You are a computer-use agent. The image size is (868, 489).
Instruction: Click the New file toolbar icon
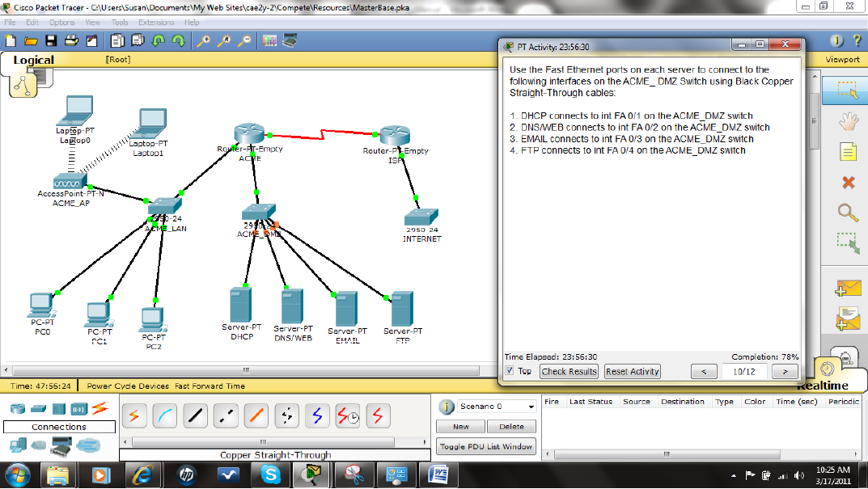pyautogui.click(x=11, y=40)
